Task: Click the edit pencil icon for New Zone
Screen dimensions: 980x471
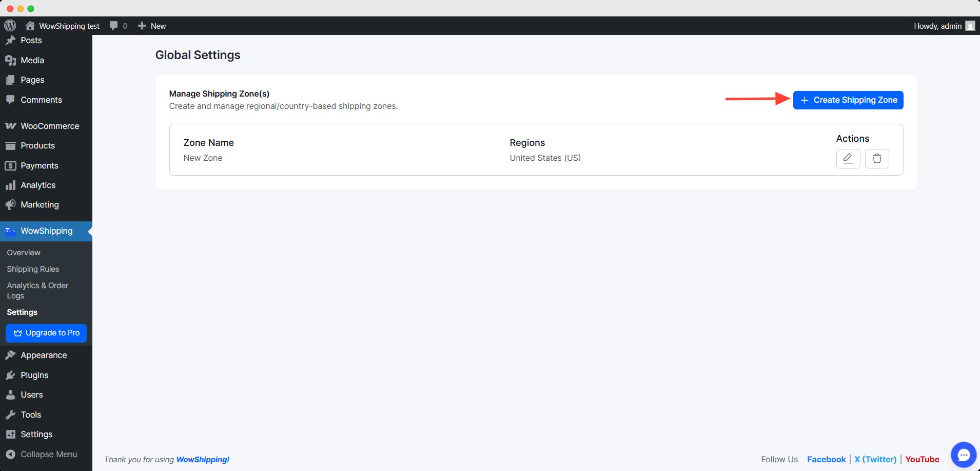Action: coord(848,159)
